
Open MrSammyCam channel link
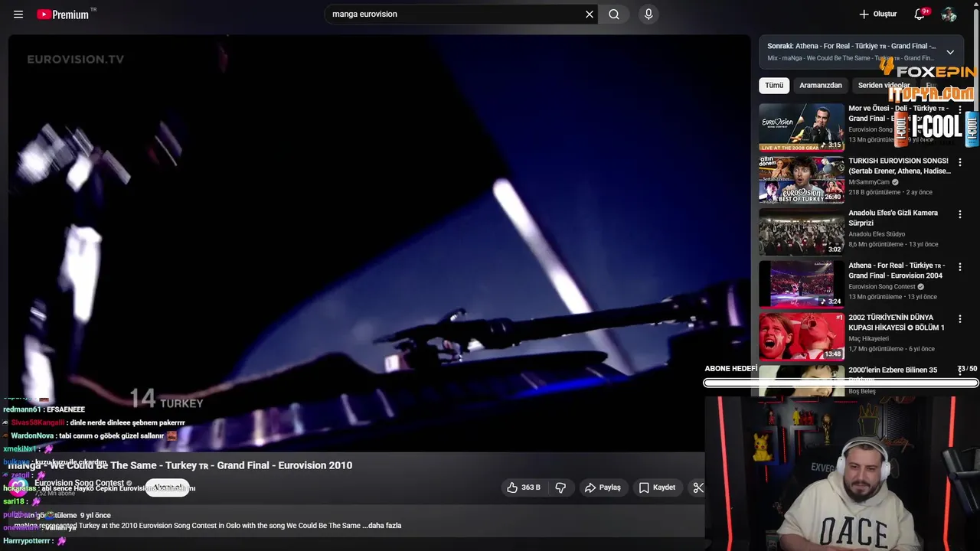[869, 182]
